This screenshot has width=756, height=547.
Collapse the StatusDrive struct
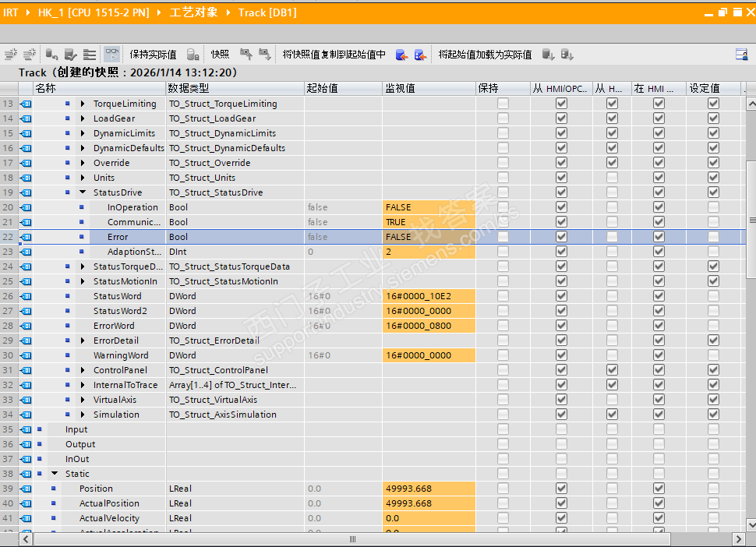83,192
